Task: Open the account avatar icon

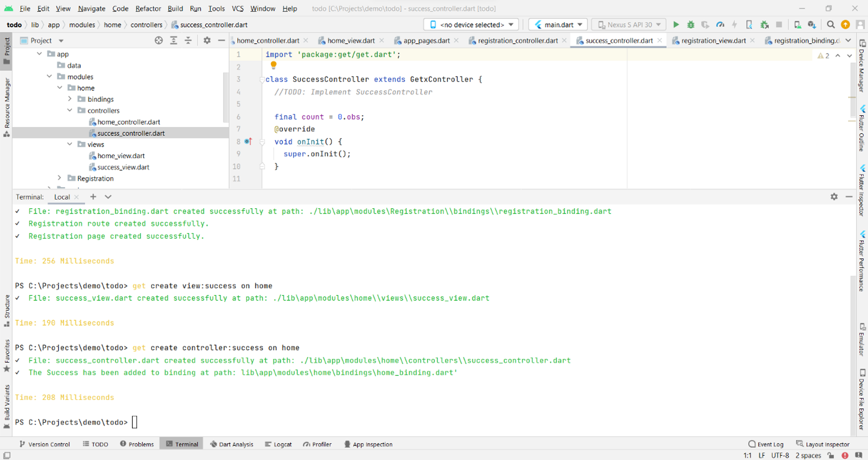Action: pyautogui.click(x=860, y=25)
